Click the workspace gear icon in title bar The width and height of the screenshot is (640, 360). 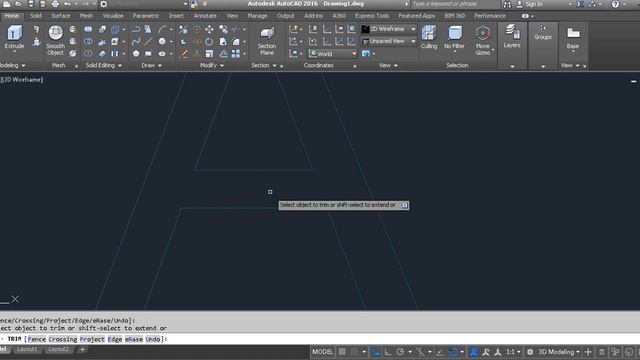click(x=104, y=4)
